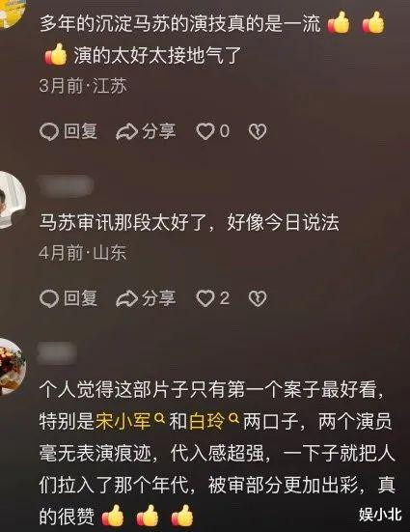This screenshot has width=410, height=532.
Task: Tap blurred username of third commenter
Action: [57, 353]
